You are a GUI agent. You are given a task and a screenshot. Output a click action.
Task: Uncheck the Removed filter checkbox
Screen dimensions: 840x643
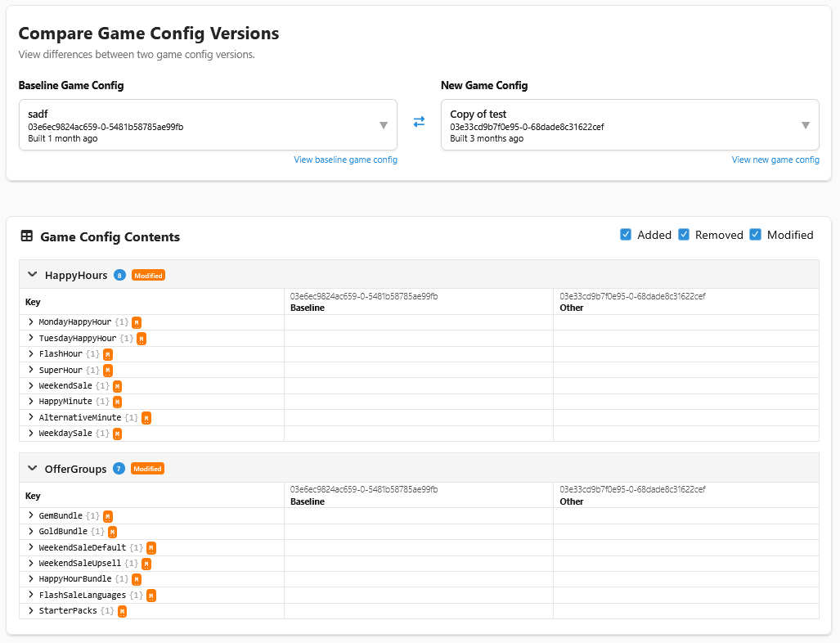(684, 235)
